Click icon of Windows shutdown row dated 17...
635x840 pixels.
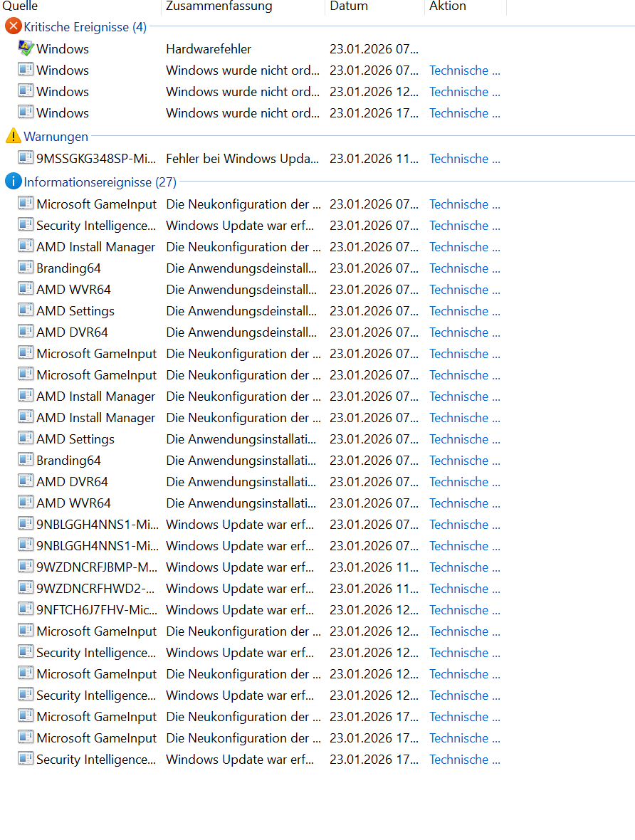(x=26, y=112)
